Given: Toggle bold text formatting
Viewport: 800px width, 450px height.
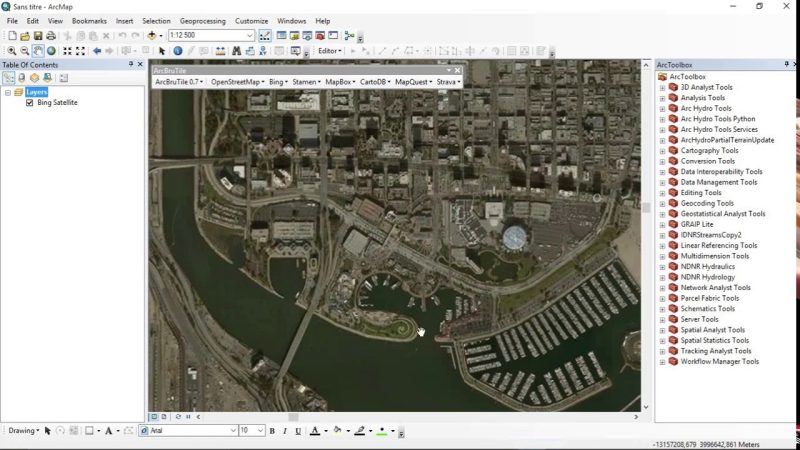Looking at the screenshot, I should (x=272, y=431).
